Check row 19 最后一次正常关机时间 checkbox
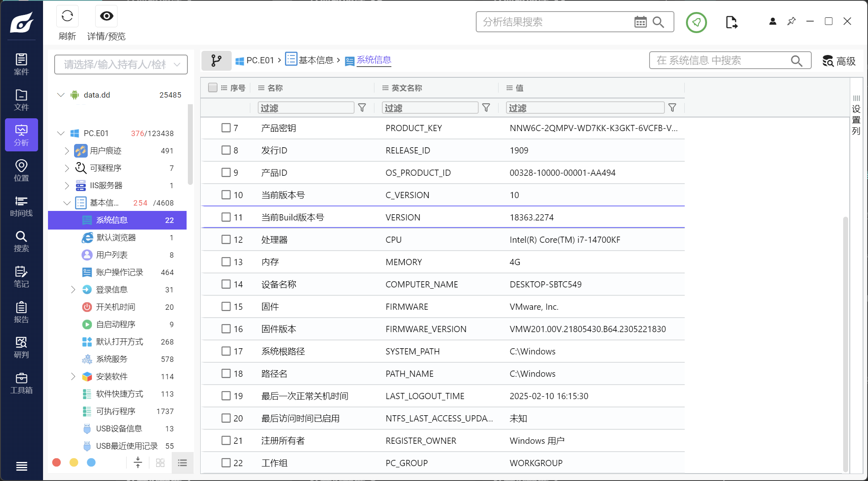868x481 pixels. click(226, 396)
